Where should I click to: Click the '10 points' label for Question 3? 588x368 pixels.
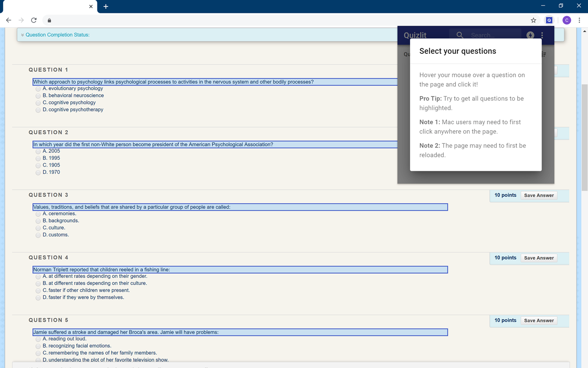[505, 195]
